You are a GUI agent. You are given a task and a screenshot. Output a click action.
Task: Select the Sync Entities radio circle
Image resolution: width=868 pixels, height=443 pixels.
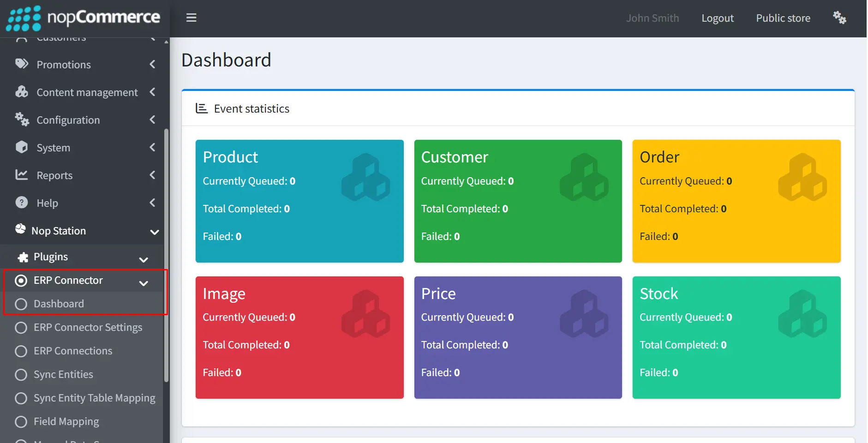[21, 375]
